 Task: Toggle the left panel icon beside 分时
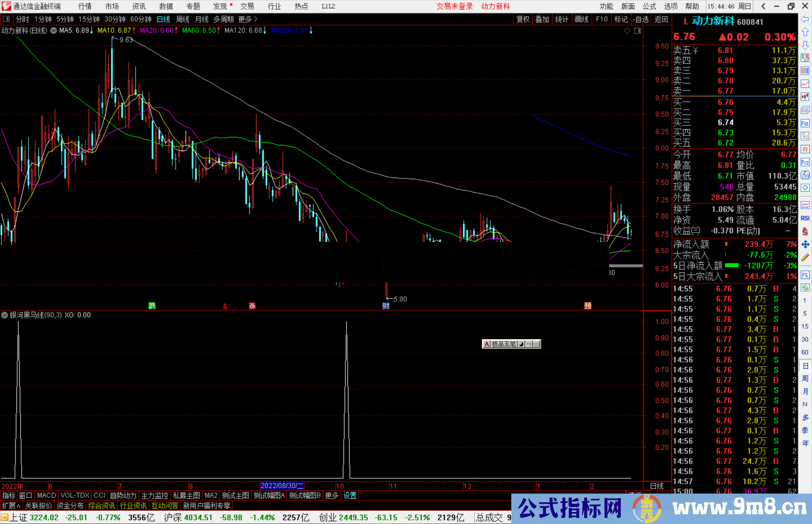[x=6, y=19]
